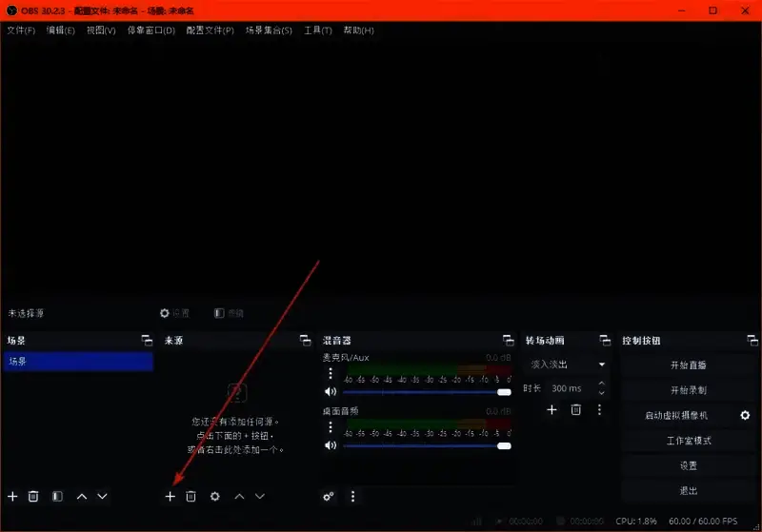
Task: Open the 工具(T) menu
Action: point(318,30)
